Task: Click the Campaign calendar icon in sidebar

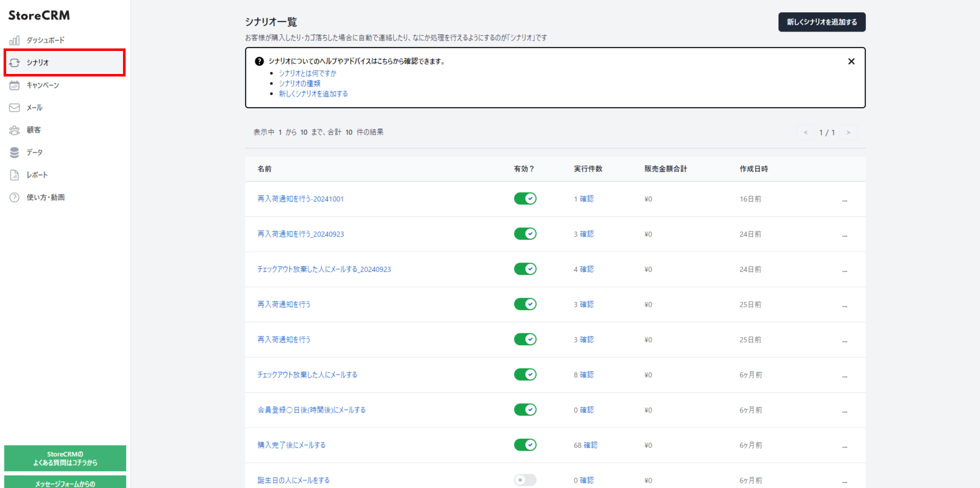Action: tap(14, 85)
